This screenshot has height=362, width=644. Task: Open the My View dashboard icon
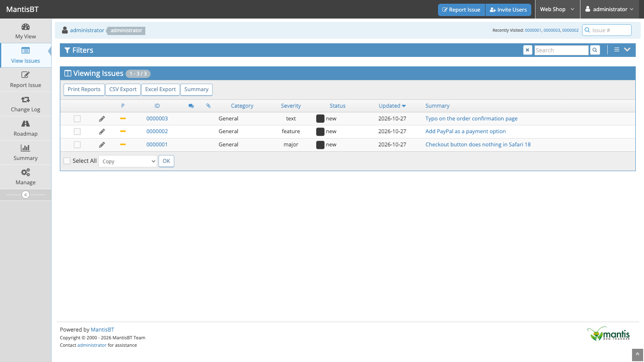click(x=26, y=27)
